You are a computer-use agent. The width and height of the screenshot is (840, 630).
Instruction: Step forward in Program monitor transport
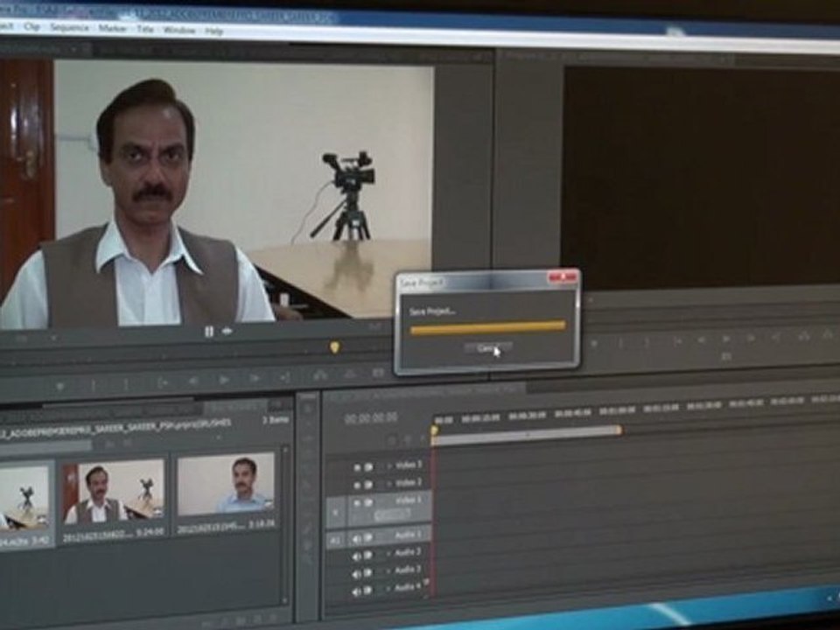(751, 338)
